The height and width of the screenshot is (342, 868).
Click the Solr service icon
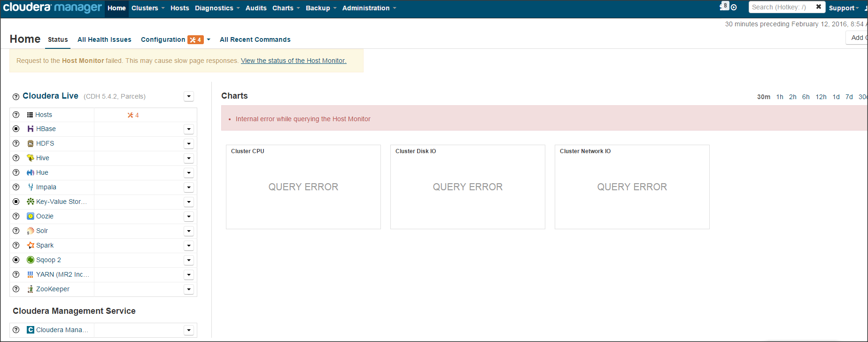point(31,231)
